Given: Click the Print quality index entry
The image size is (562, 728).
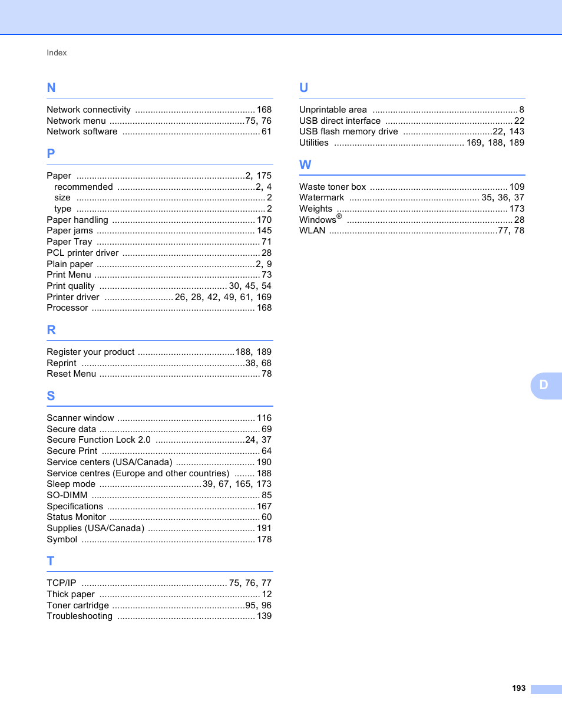Looking at the screenshot, I should pyautogui.click(x=159, y=286).
